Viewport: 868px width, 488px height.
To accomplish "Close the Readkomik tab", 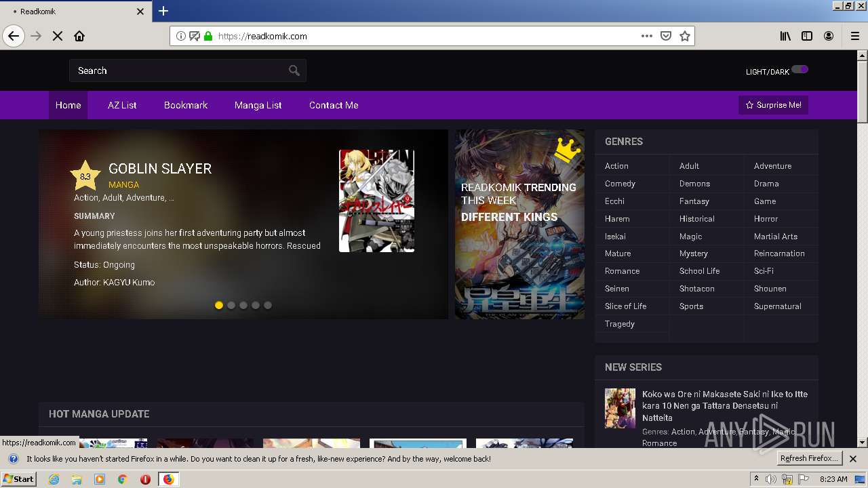I will pyautogui.click(x=140, y=12).
